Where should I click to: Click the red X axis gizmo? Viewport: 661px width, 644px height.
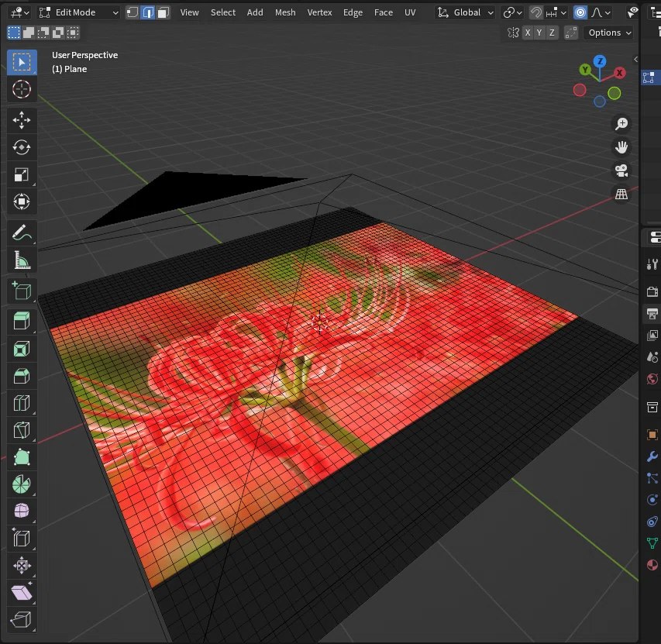pos(619,73)
